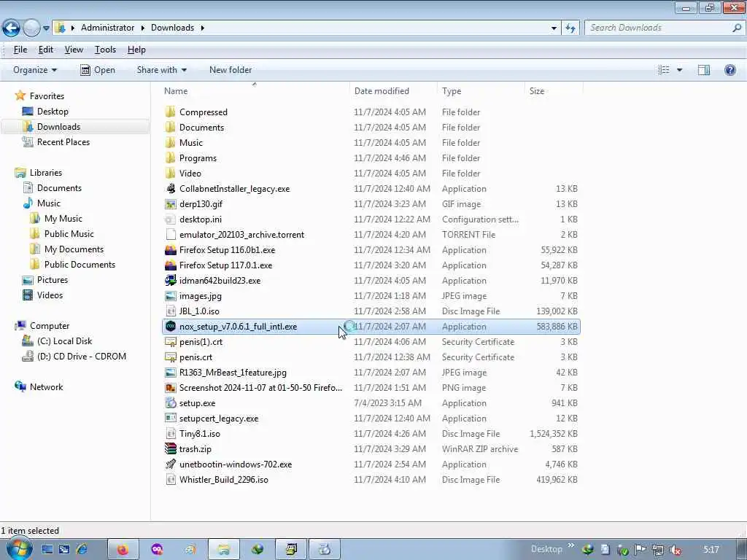Select the Compressed folder icon
Screen dimensions: 747x560
pos(171,112)
